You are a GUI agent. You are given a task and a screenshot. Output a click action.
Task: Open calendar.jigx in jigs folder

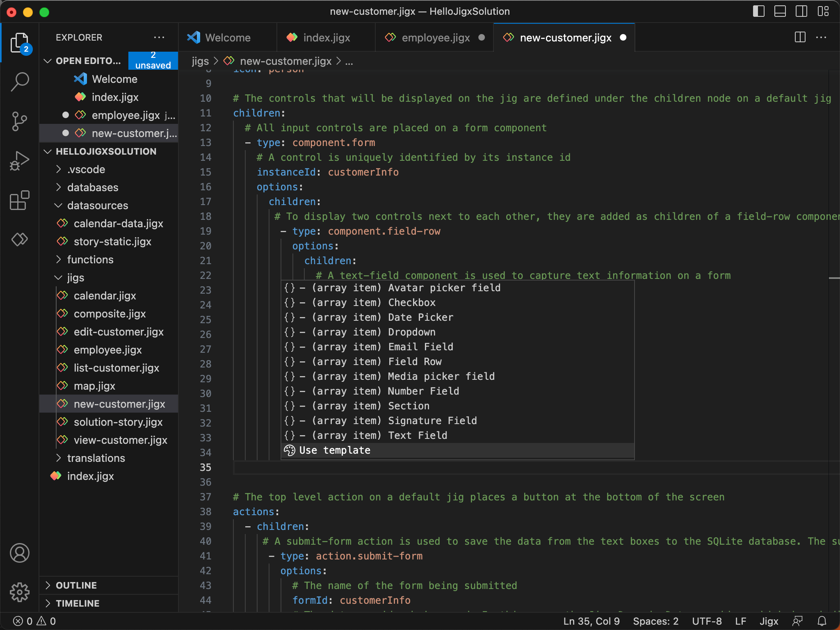109,296
